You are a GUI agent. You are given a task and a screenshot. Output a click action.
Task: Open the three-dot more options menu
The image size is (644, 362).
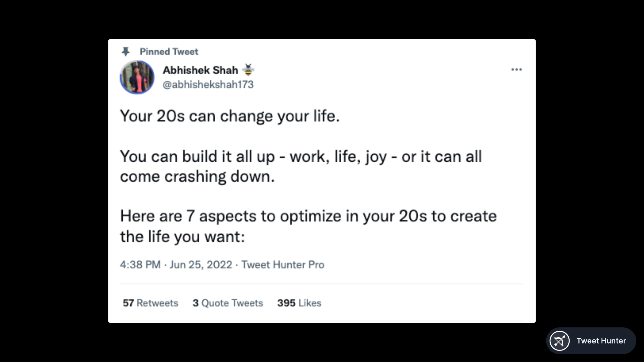pyautogui.click(x=516, y=70)
